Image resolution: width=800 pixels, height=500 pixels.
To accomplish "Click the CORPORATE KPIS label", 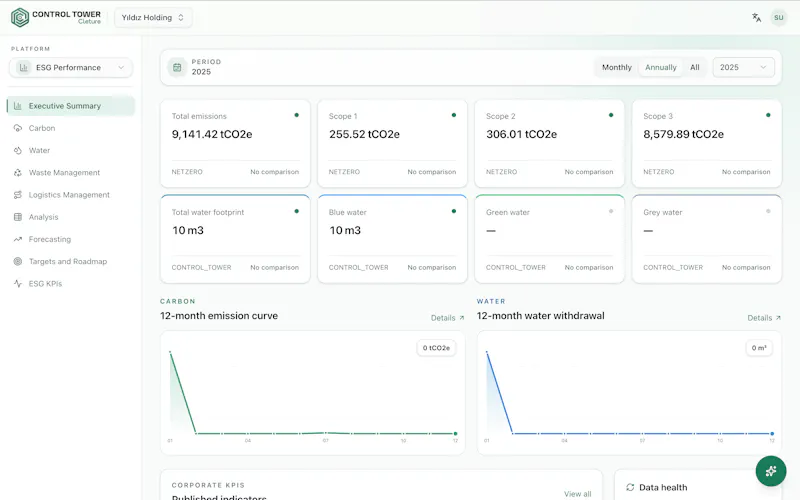I will 208,485.
